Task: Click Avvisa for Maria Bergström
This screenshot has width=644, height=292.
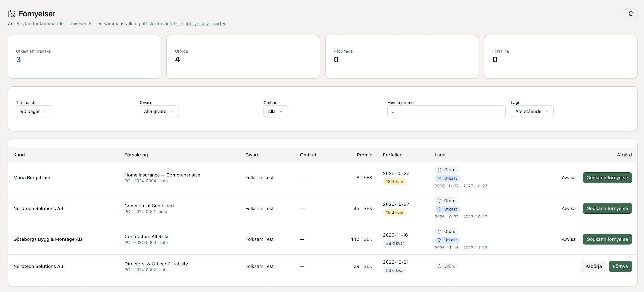Action: coord(568,178)
